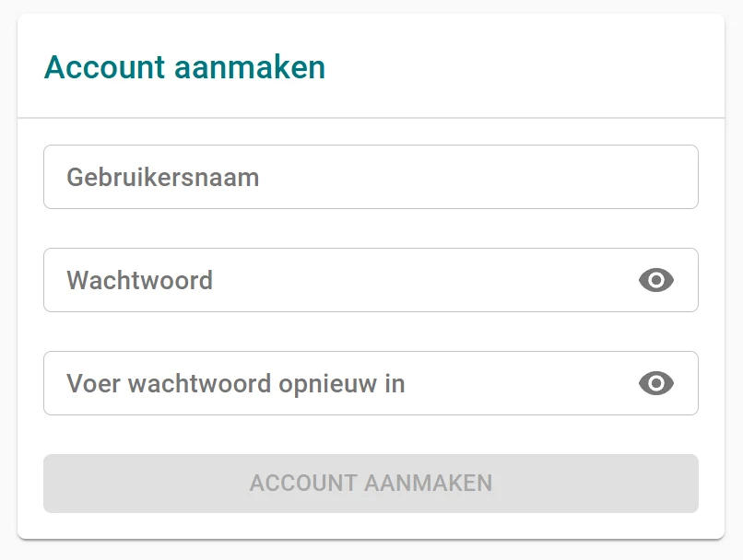Viewport: 743px width, 560px height.
Task: Click the Gebruikersnaam placeholder label
Action: (163, 177)
